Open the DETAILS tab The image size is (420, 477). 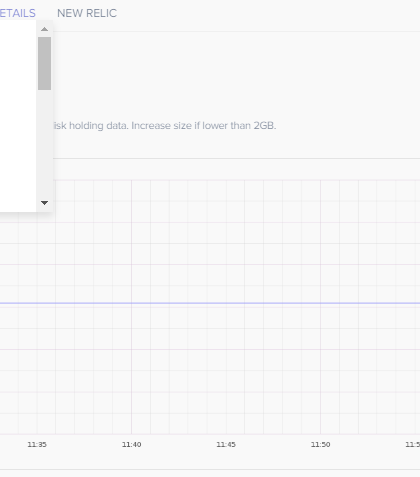[x=18, y=13]
